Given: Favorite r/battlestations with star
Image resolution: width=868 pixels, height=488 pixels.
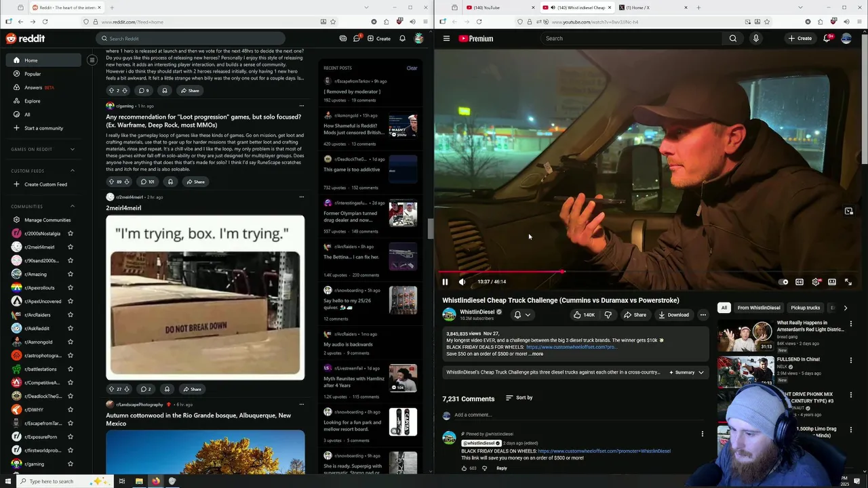Looking at the screenshot, I should coord(70,369).
